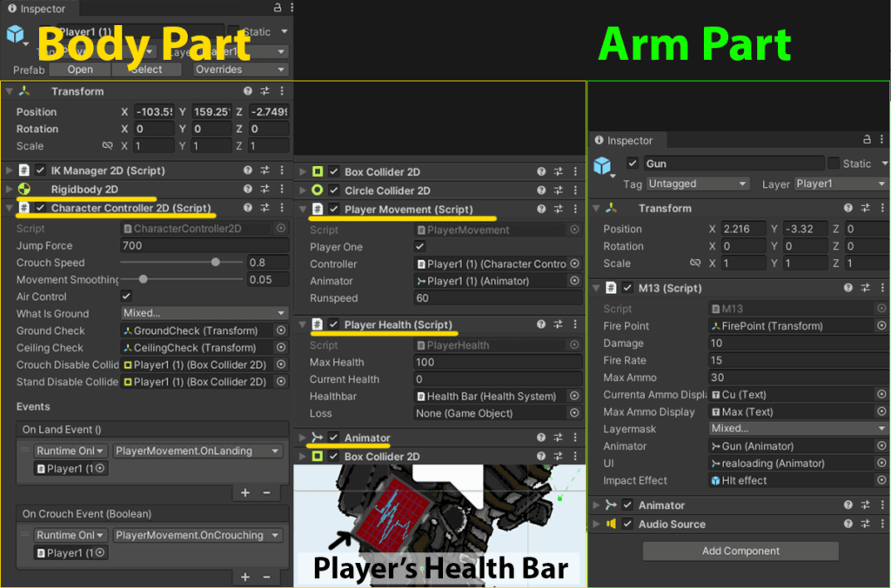Open the What Is Ground dropdown
891x588 pixels.
(204, 313)
